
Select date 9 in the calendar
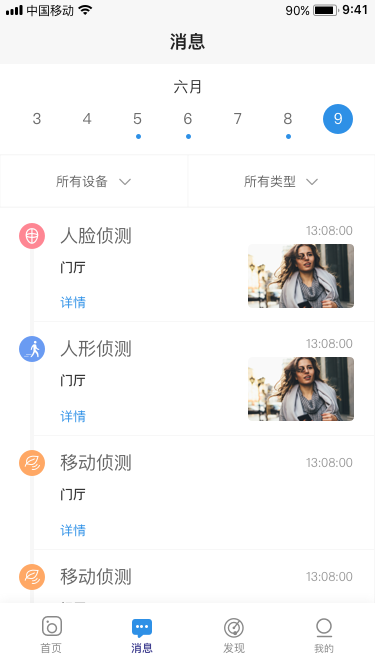point(338,119)
